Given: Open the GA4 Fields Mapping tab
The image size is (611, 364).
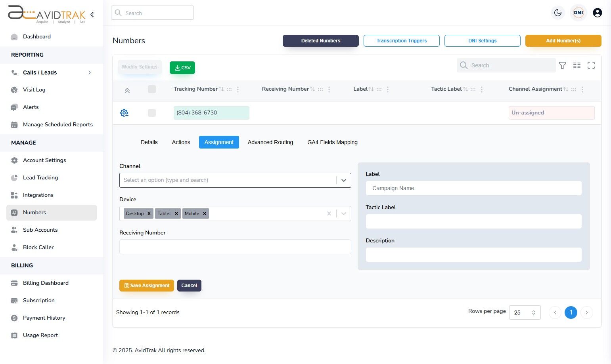Looking at the screenshot, I should point(332,142).
